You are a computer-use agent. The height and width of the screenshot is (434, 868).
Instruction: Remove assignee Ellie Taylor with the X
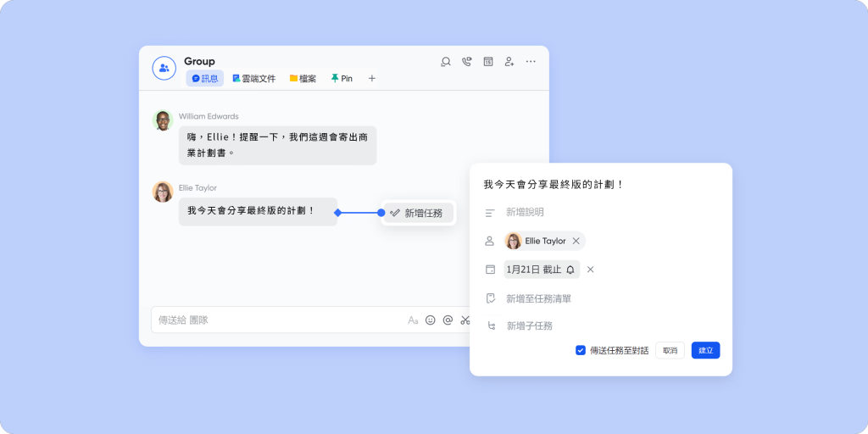click(576, 241)
